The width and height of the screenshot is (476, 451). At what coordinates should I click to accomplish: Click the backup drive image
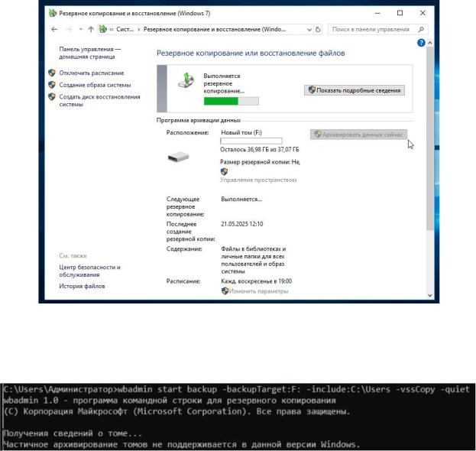click(179, 157)
